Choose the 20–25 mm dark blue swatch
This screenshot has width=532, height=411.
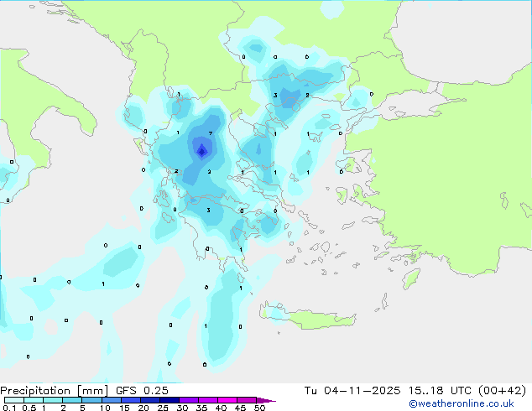coord(149,400)
